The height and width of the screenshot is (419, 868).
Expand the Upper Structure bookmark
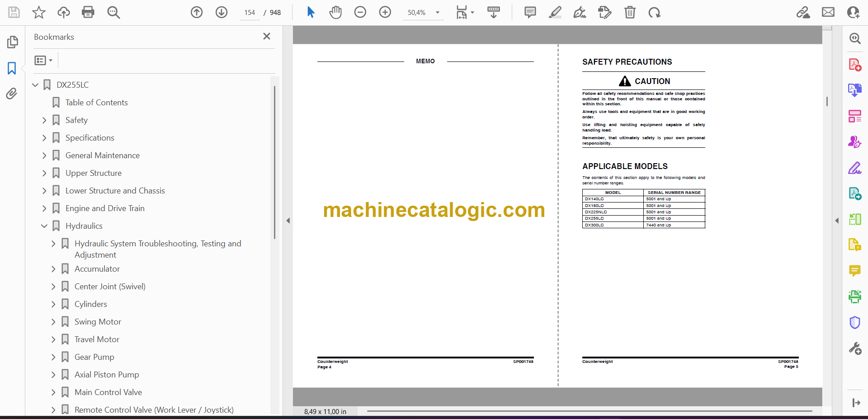44,173
